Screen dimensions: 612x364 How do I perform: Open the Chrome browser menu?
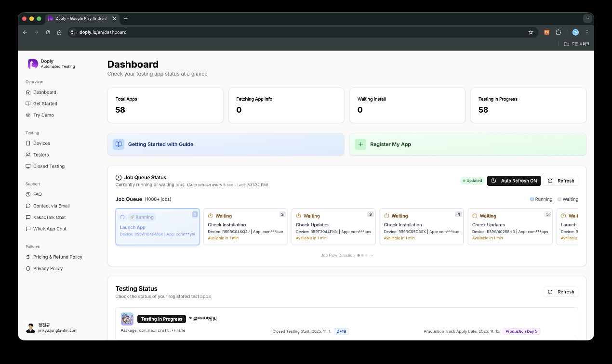pyautogui.click(x=587, y=32)
